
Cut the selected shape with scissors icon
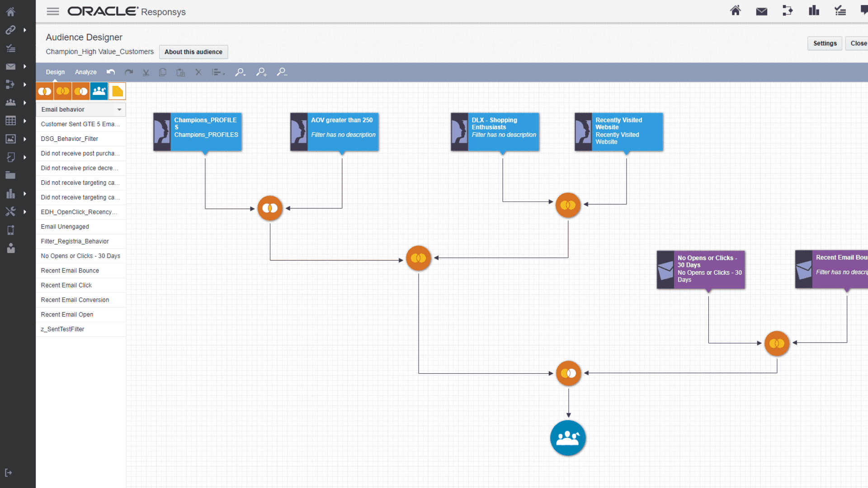click(146, 72)
